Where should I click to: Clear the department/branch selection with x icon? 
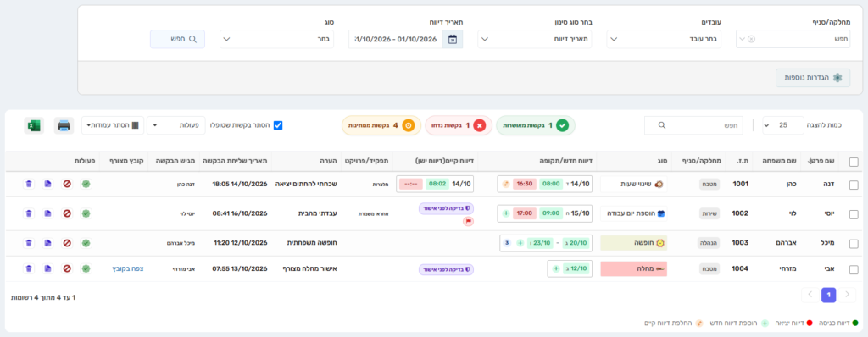point(751,39)
